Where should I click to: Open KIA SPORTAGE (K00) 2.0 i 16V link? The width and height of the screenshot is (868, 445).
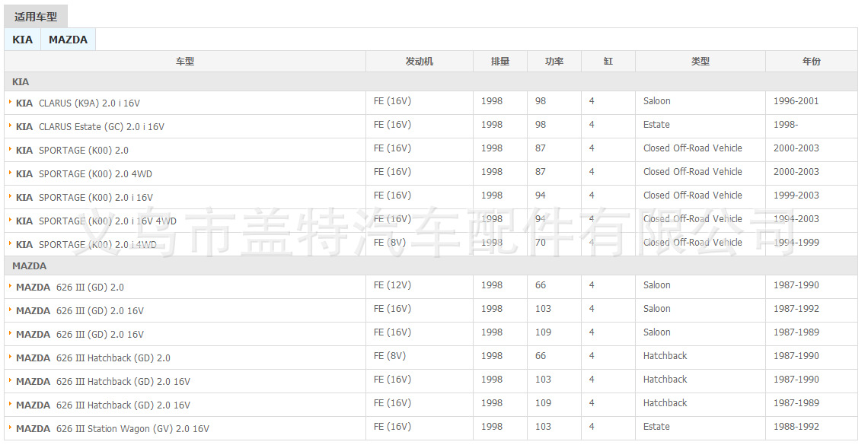click(85, 198)
